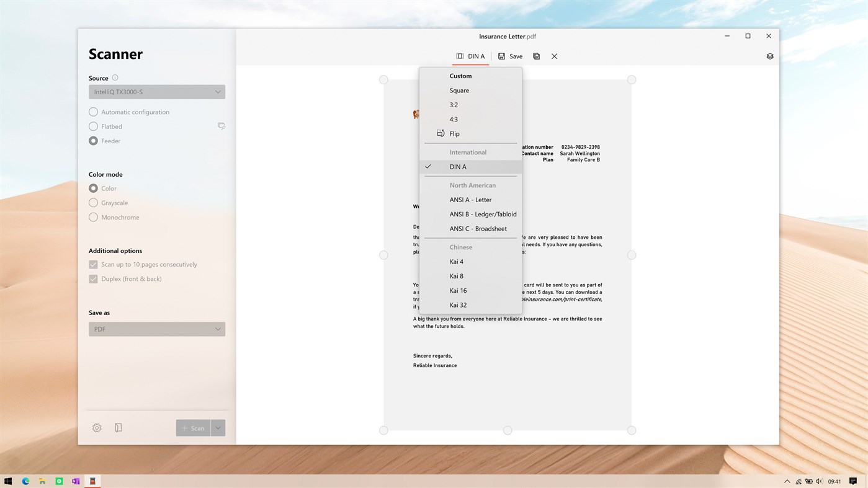The width and height of the screenshot is (868, 488).
Task: Select the 3:2 aspect ratio
Action: pyautogui.click(x=470, y=105)
